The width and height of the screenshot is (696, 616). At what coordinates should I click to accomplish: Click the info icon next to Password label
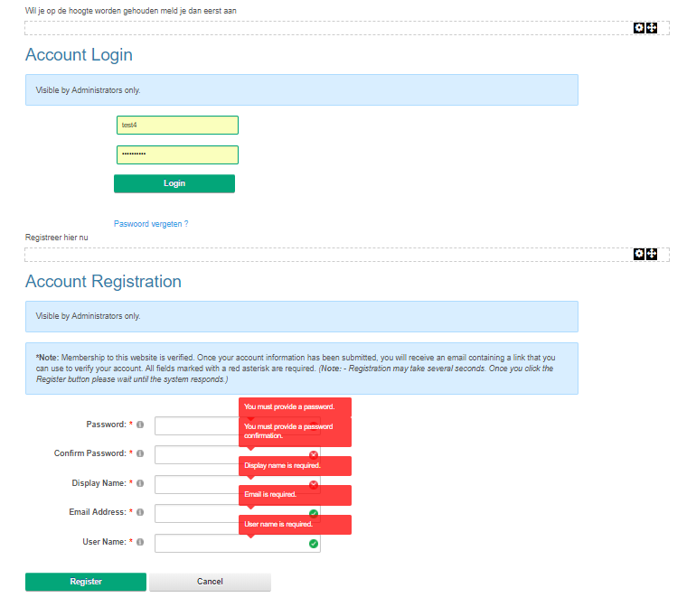click(x=140, y=425)
